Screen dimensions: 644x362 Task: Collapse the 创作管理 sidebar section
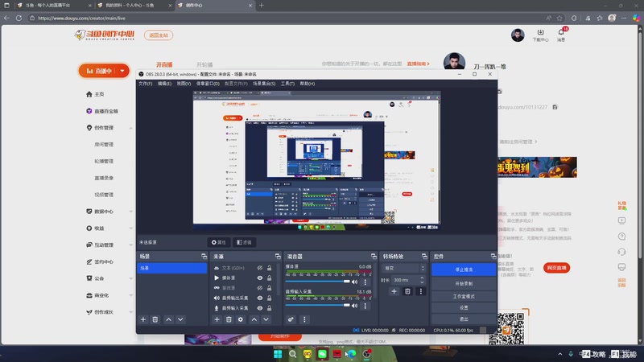[130, 128]
